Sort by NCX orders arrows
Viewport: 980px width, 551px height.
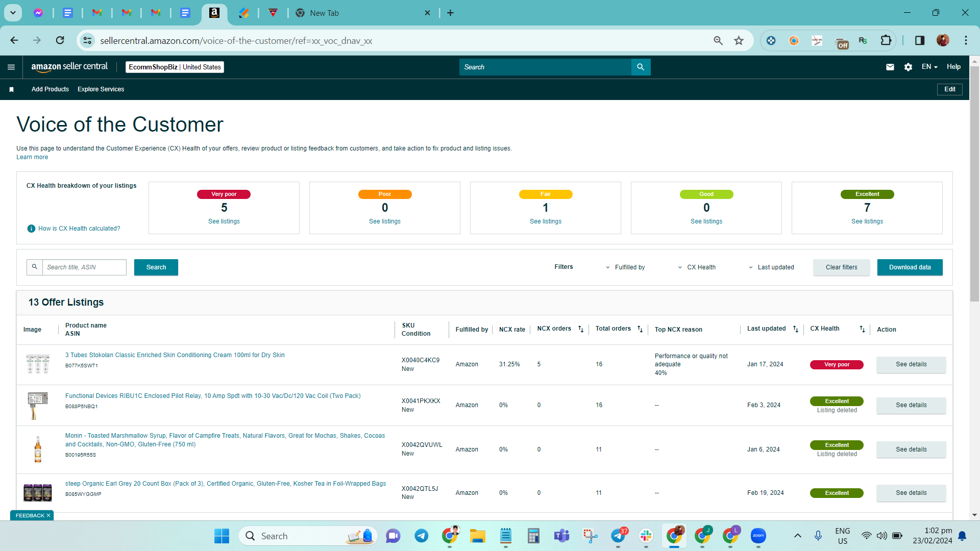(x=581, y=329)
